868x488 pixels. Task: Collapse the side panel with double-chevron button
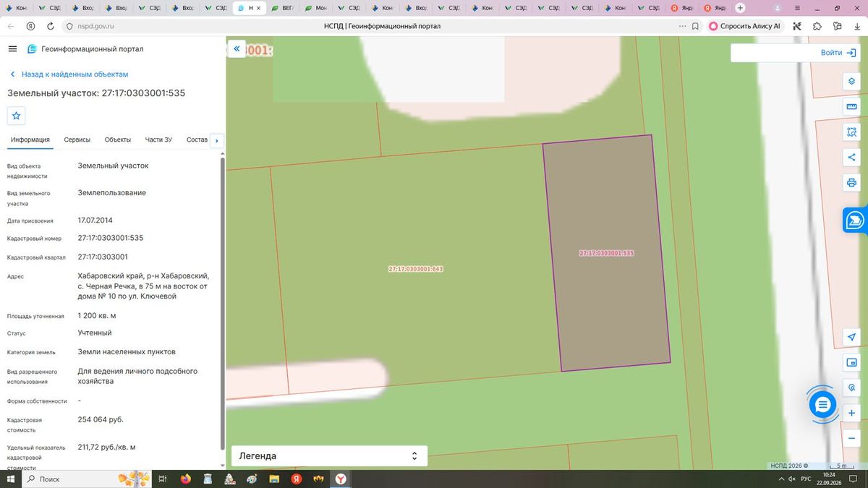point(237,48)
